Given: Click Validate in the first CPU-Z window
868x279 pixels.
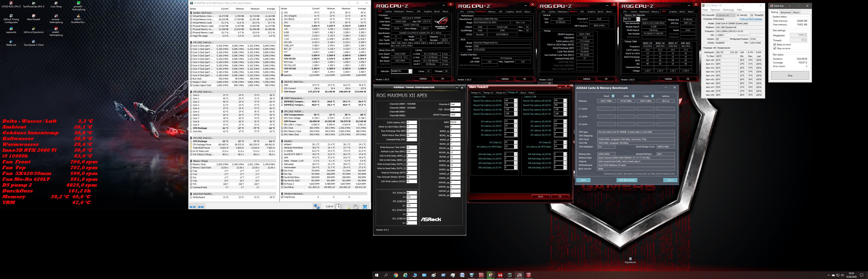Looking at the screenshot, I should [423, 78].
